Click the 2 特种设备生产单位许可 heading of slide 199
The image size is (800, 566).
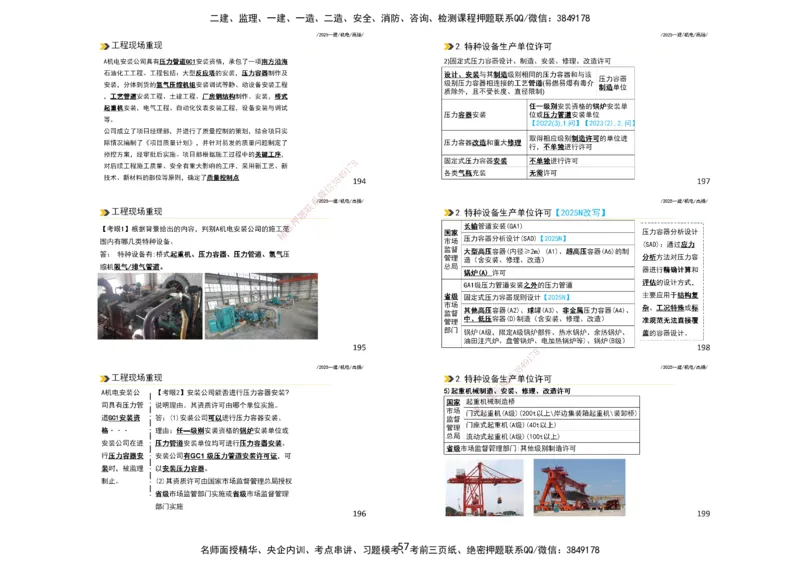click(503, 379)
